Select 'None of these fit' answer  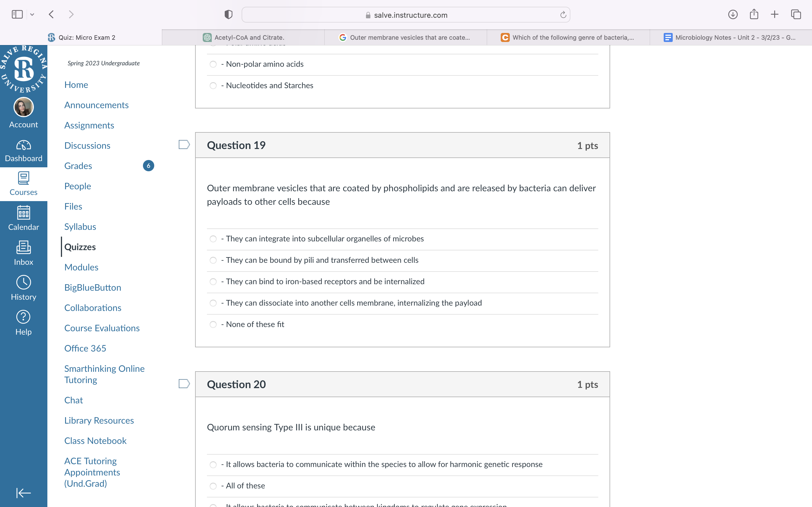(x=213, y=324)
